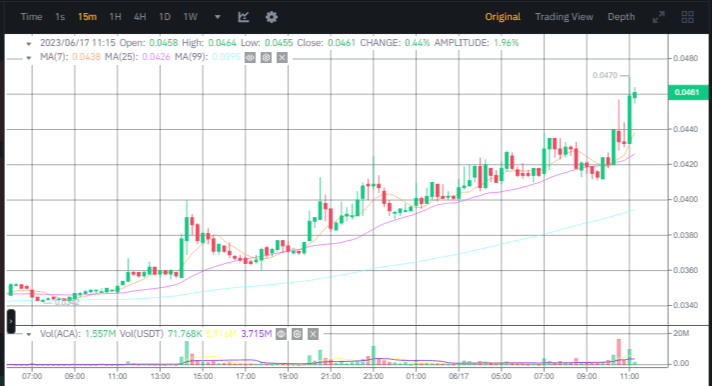Click the Vol(USDT) value 71.768K
Screen dimensions: 712x386
tap(185, 334)
